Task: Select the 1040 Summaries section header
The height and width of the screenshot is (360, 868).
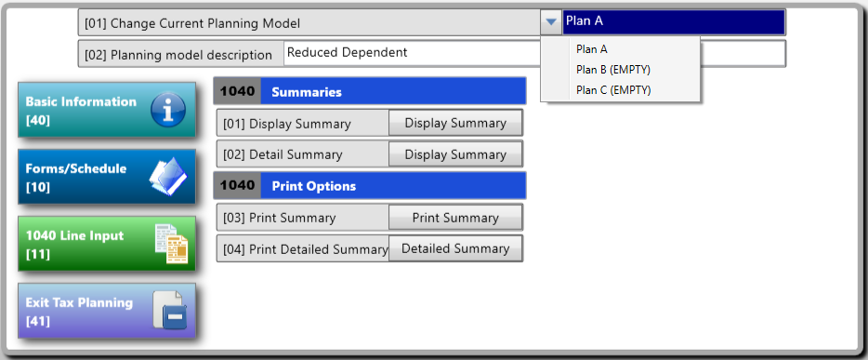Action: tap(370, 91)
